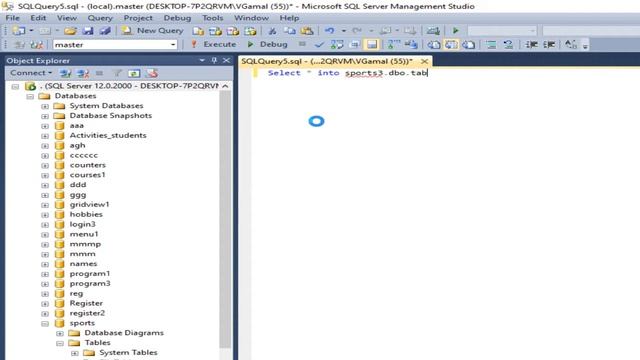
Task: Open the Debug menu
Action: coord(177,18)
